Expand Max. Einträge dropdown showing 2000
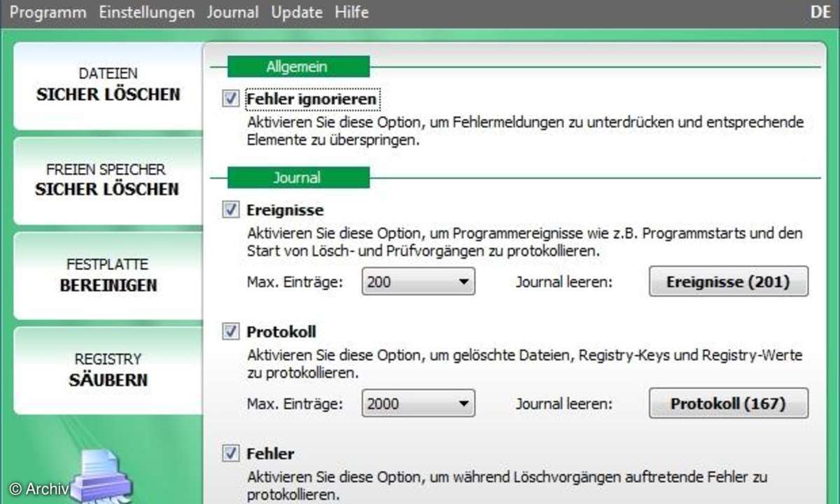 (x=419, y=404)
